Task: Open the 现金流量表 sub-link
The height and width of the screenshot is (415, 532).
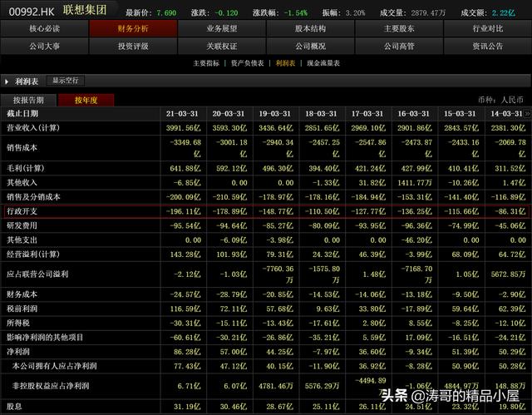Action: [x=323, y=63]
